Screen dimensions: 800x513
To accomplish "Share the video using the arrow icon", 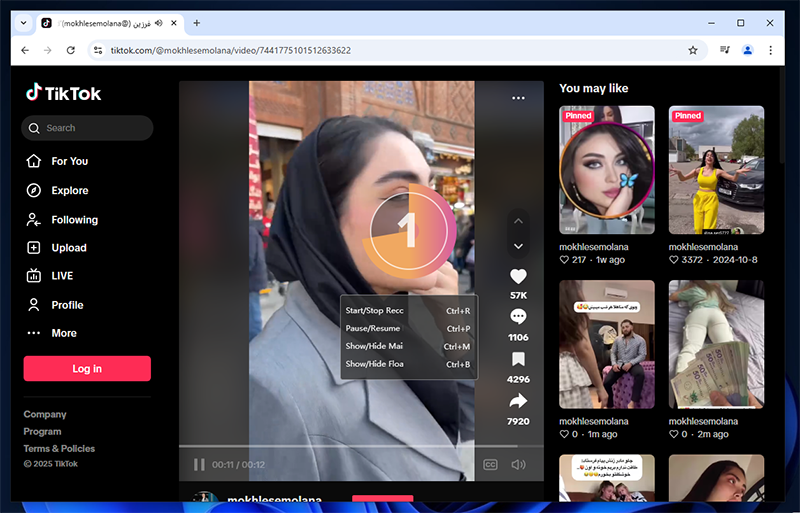I will pos(518,401).
